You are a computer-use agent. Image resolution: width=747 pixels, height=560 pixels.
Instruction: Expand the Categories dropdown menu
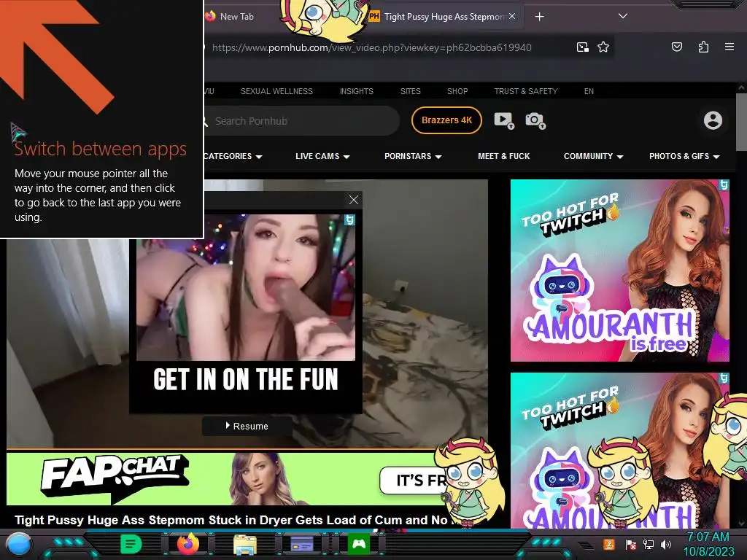(233, 156)
